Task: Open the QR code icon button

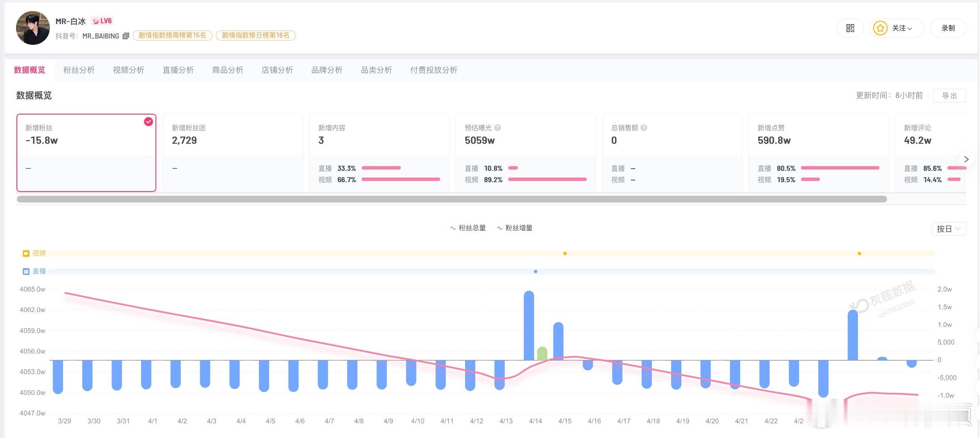Action: [x=850, y=28]
